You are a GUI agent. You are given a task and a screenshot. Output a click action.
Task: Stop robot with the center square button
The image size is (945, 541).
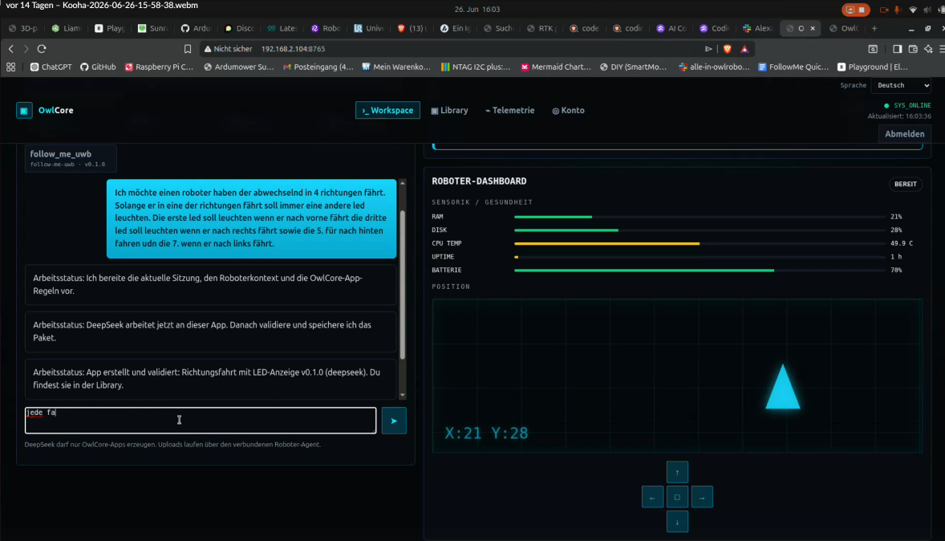pyautogui.click(x=677, y=497)
